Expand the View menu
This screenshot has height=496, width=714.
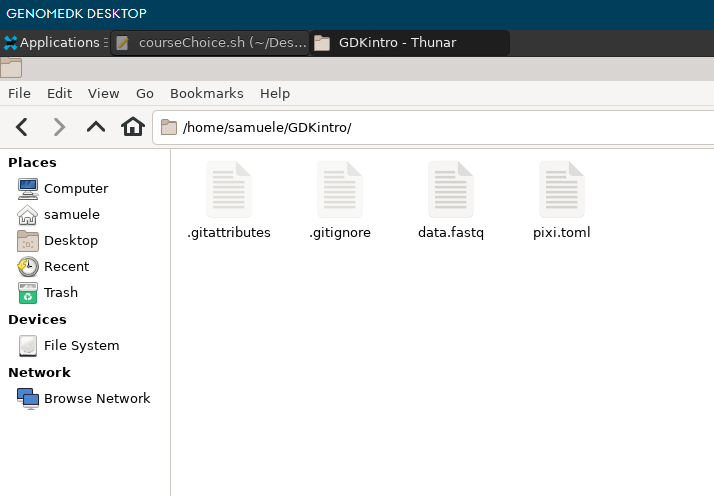103,93
